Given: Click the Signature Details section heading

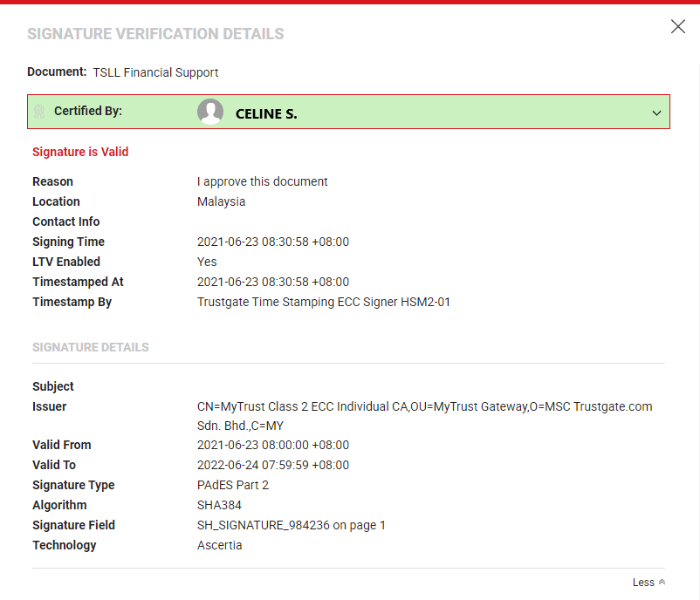Looking at the screenshot, I should click(x=91, y=347).
